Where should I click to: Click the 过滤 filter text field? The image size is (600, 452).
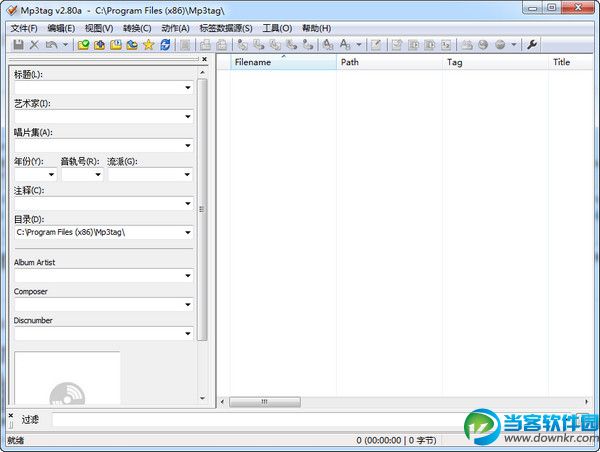(260, 420)
